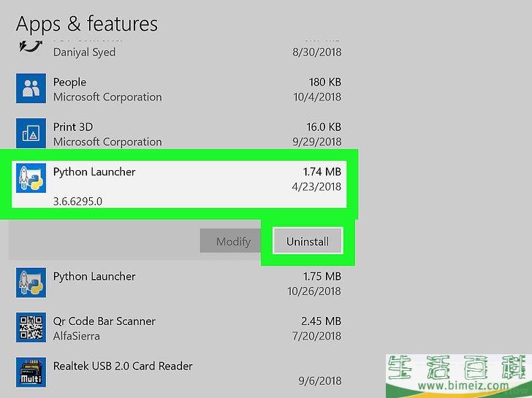Click the People app icon
The image size is (532, 398).
tap(31, 88)
